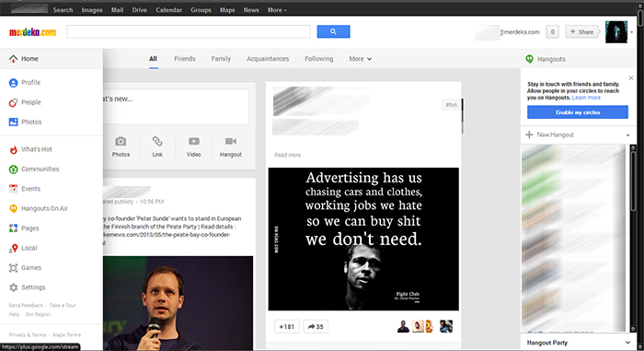Open Groups in top bar

point(201,10)
